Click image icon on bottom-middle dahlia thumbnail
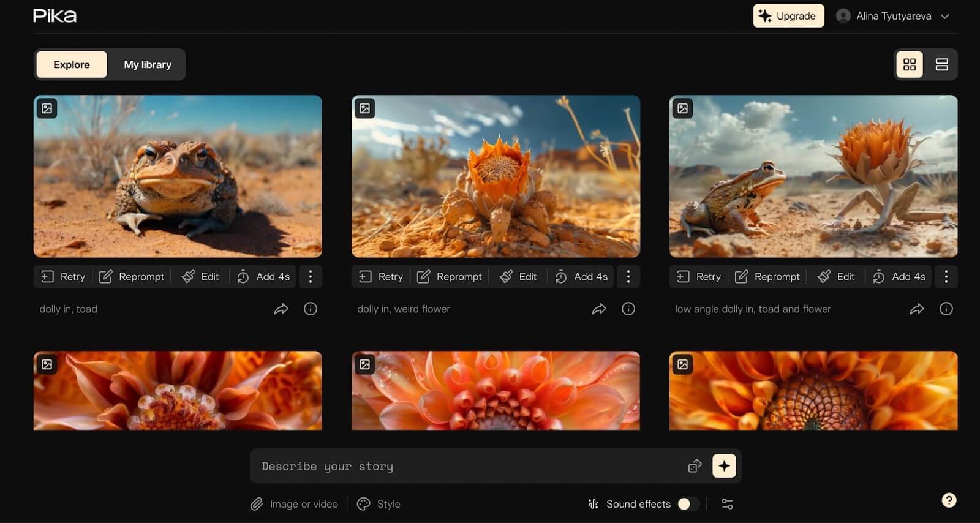Screen dimensions: 980x523 pyautogui.click(x=365, y=364)
